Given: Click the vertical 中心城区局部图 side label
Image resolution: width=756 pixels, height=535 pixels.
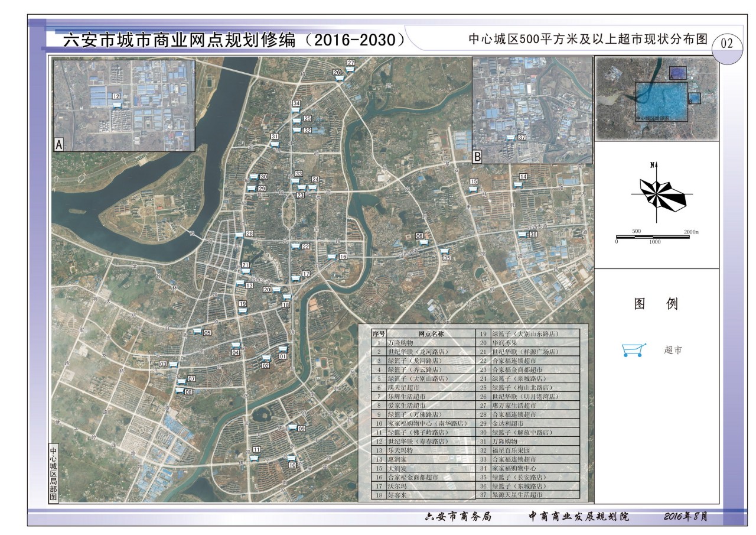Looking at the screenshot, I should pyautogui.click(x=53, y=473).
